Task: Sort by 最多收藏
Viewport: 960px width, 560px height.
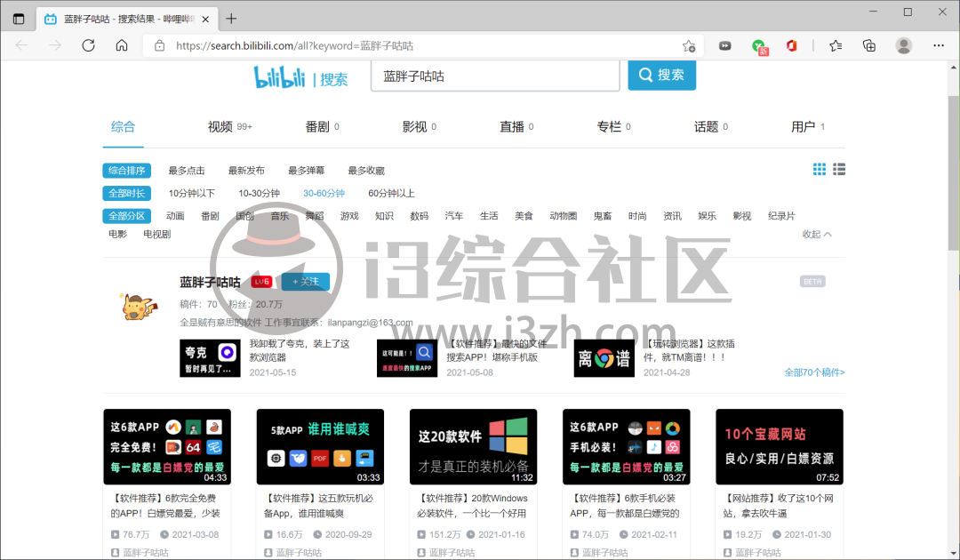Action: 366,170
